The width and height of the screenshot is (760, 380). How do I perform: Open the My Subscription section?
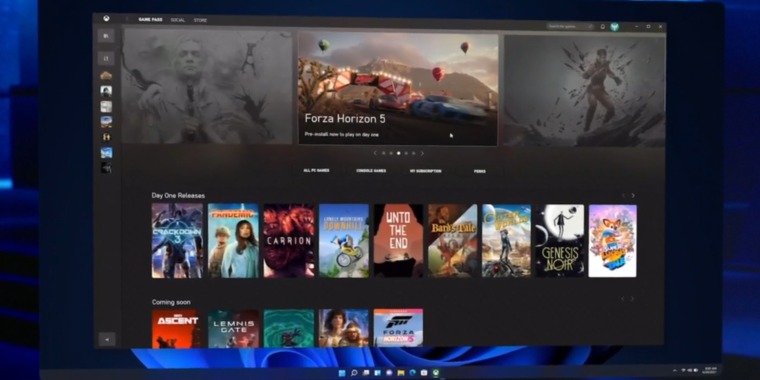[426, 171]
